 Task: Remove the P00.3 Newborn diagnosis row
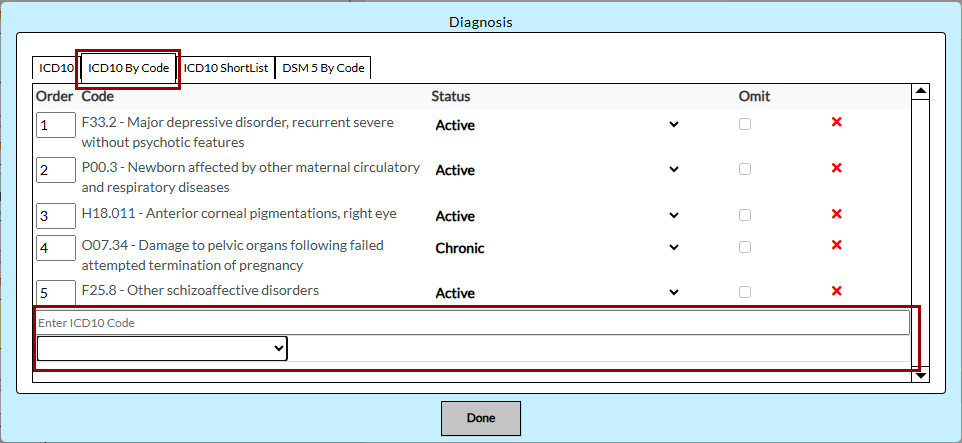(837, 168)
